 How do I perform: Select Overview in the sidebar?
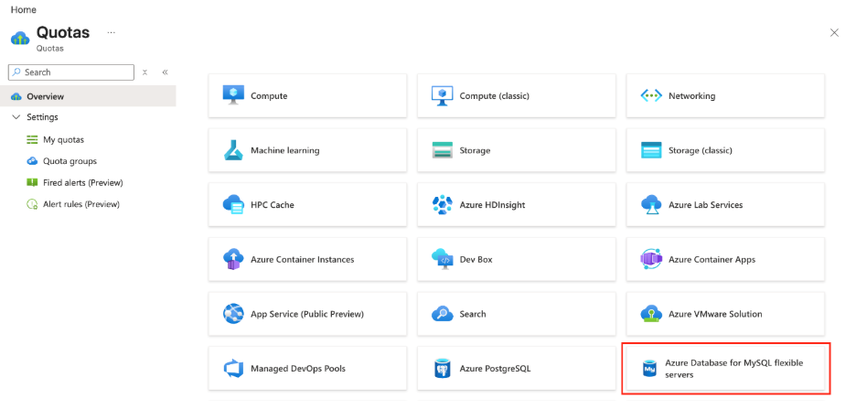point(88,97)
